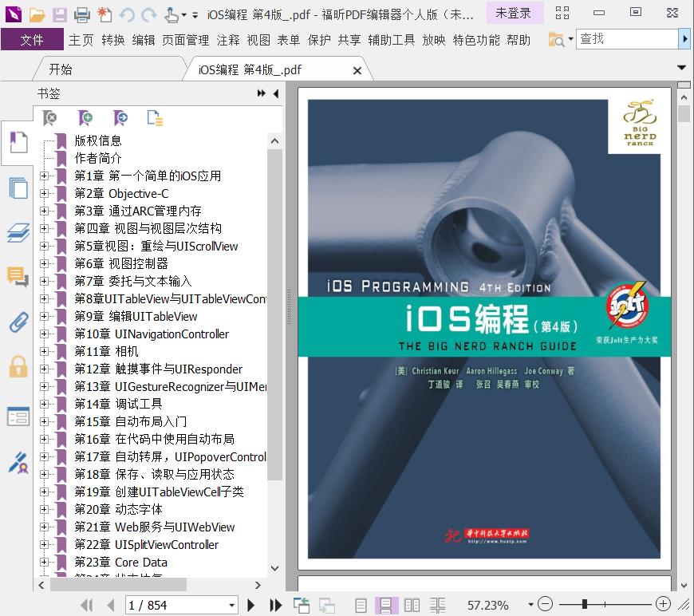
Task: Jump to the last page
Action: pos(276,605)
